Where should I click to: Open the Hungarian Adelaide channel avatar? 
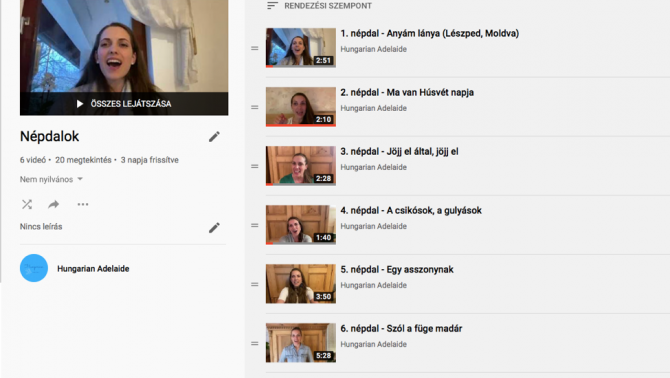34,268
